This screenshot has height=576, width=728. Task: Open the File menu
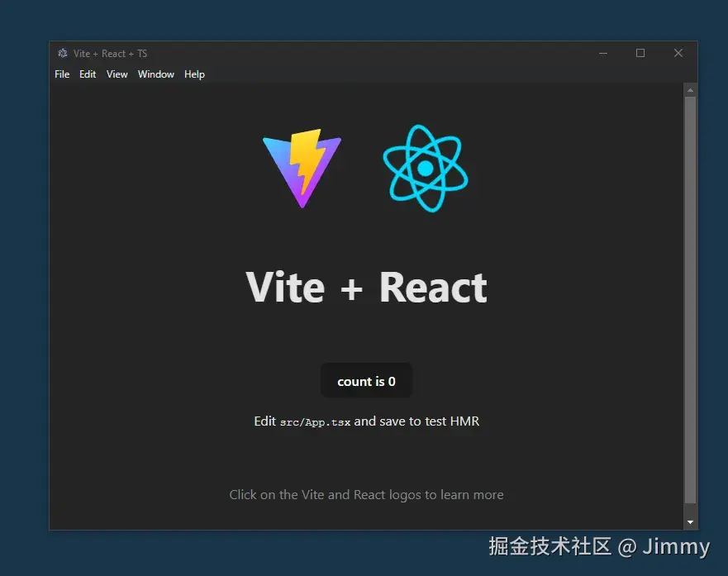tap(62, 74)
